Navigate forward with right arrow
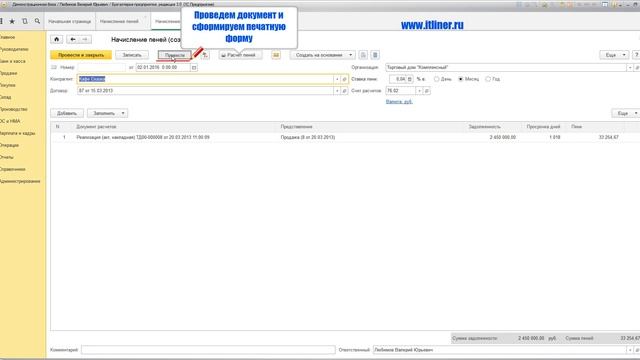Screen dimensions: 640x360 [x=85, y=40]
